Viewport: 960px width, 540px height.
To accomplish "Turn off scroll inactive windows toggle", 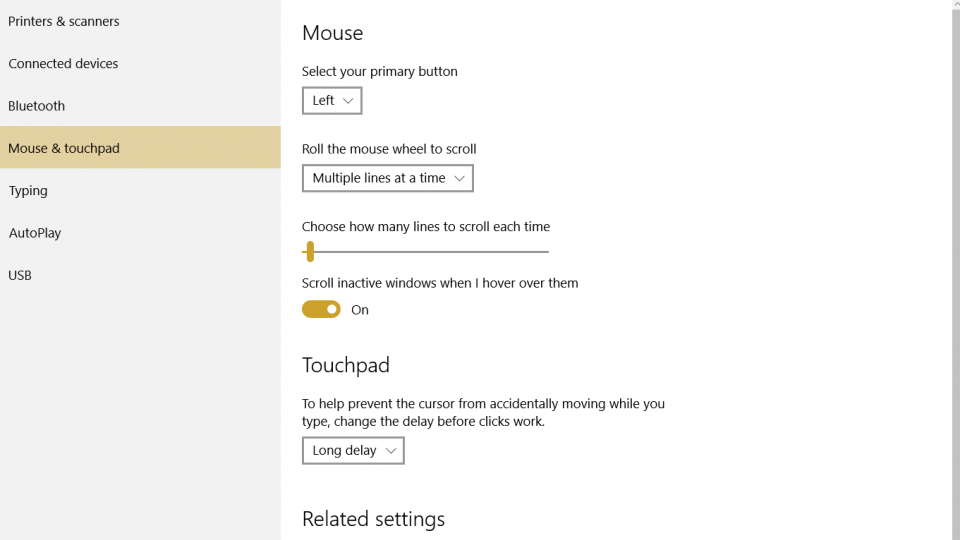I will (321, 309).
